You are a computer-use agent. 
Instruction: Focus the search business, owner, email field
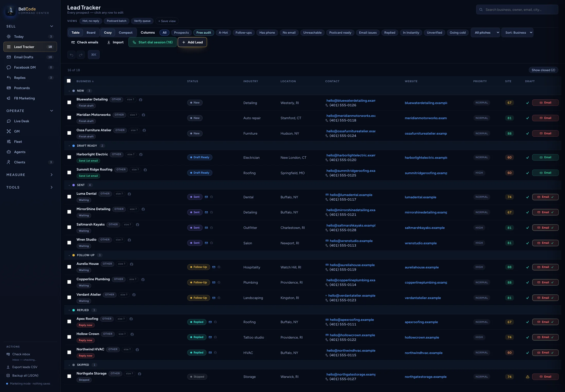(517, 10)
